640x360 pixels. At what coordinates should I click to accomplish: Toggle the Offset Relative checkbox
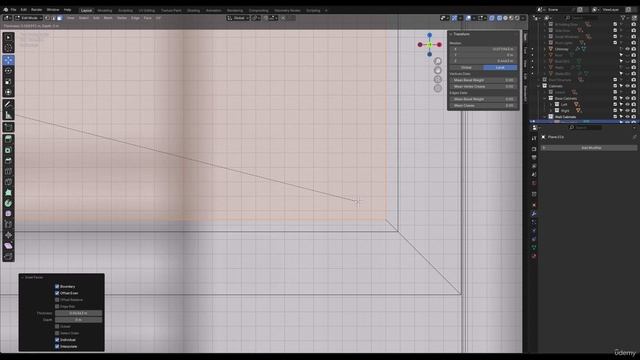click(x=57, y=300)
